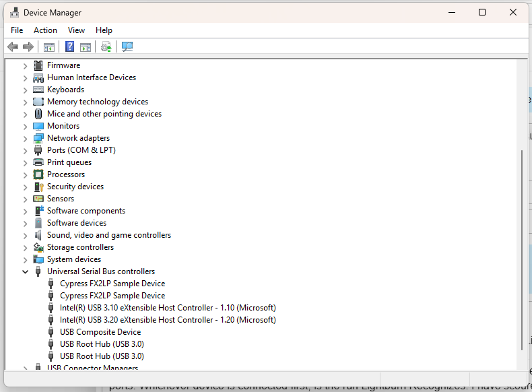The height and width of the screenshot is (392, 532).
Task: Select the first Cypress FX2LP Sample Device
Action: tap(112, 284)
